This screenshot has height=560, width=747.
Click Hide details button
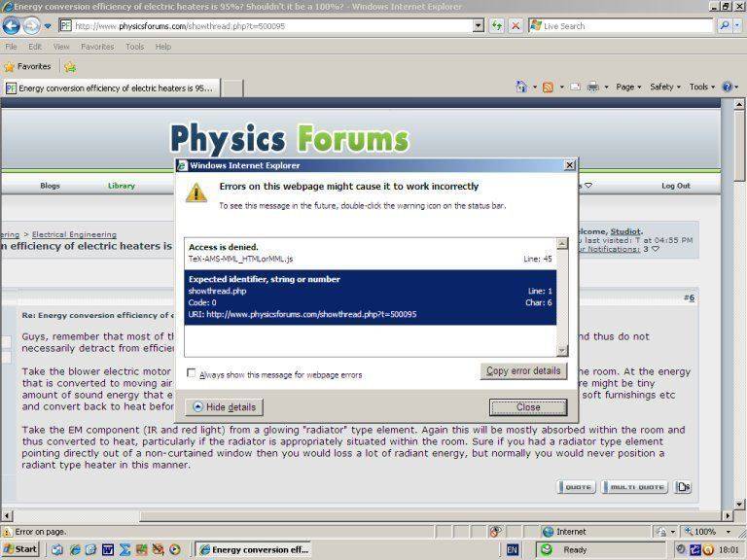coord(225,407)
